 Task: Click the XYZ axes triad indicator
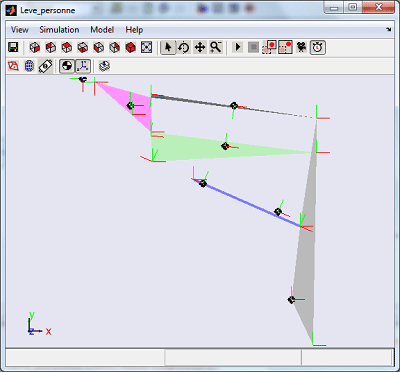[39, 324]
